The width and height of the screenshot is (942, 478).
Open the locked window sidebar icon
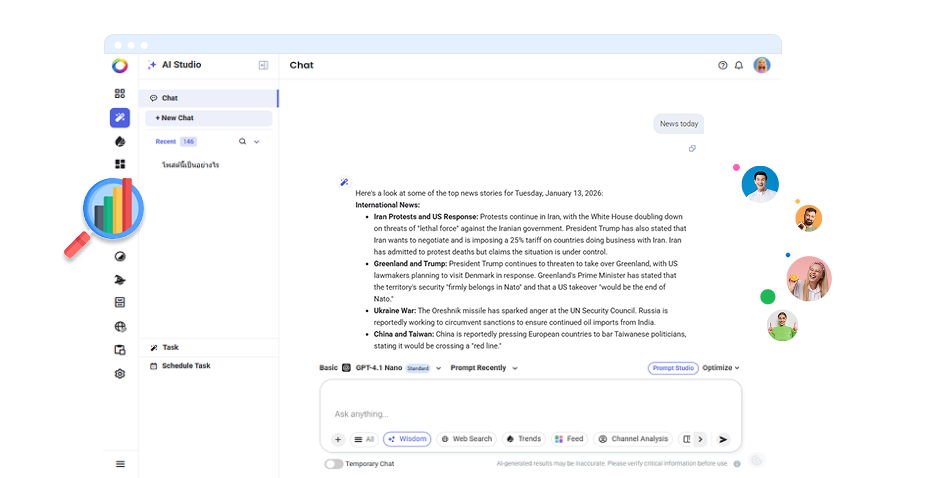tap(120, 350)
